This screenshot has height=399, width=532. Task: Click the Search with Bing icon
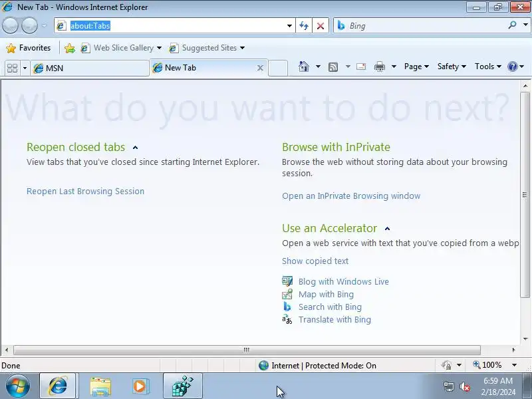point(287,307)
